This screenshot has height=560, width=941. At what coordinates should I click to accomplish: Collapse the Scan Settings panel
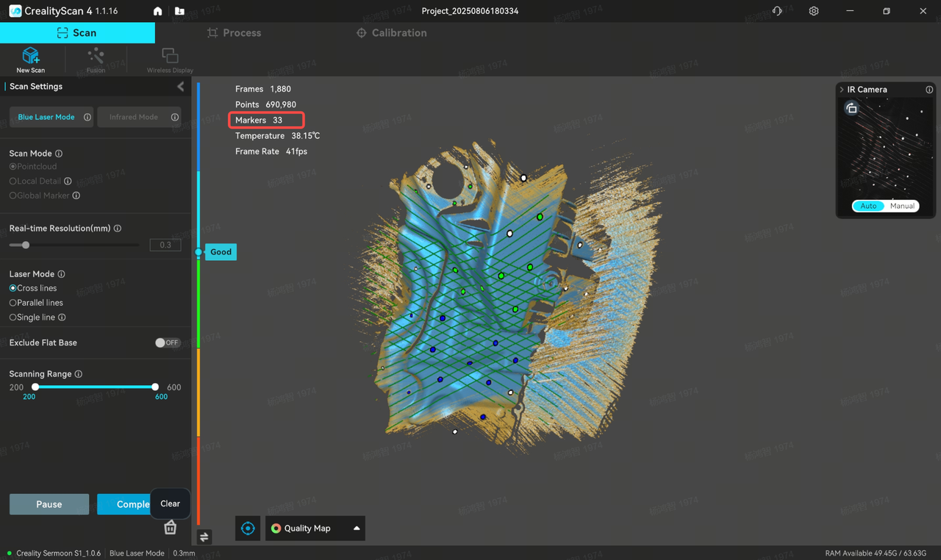[181, 86]
